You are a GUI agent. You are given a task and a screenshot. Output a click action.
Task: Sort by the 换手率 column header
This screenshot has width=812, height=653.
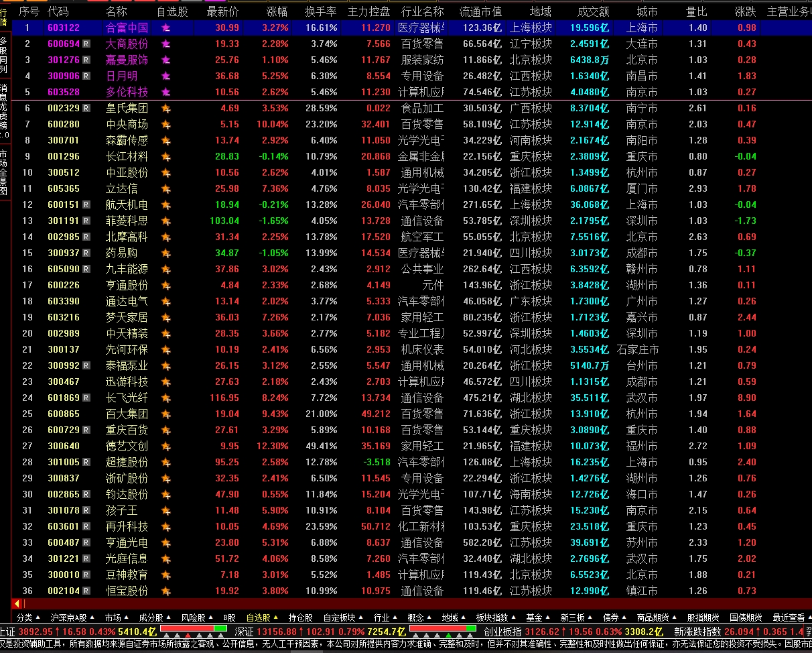pyautogui.click(x=320, y=11)
